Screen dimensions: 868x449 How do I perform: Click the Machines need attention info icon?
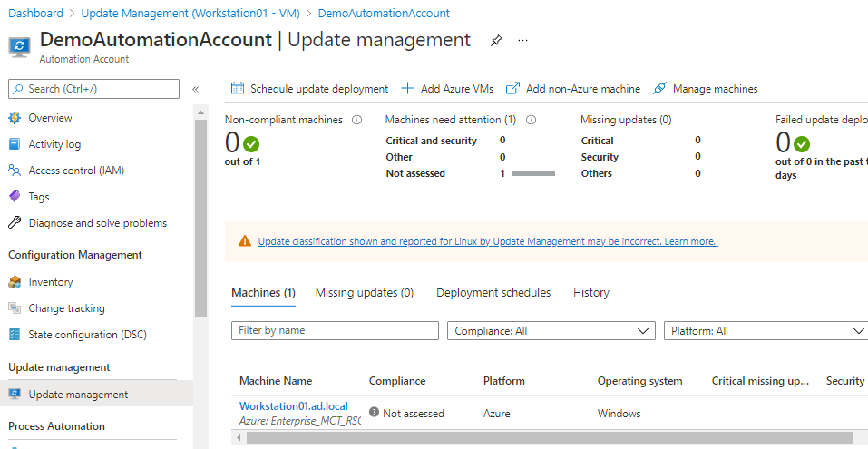(x=531, y=120)
